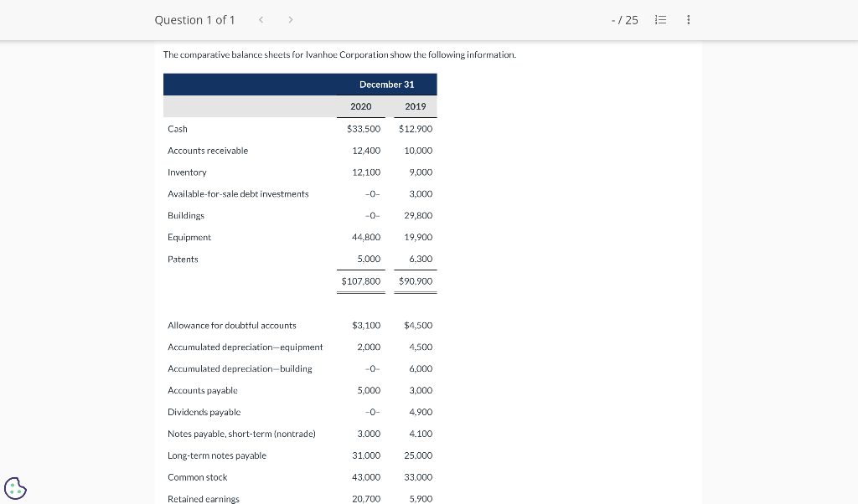Open the question list icon
Image resolution: width=858 pixels, height=504 pixels.
coord(660,19)
